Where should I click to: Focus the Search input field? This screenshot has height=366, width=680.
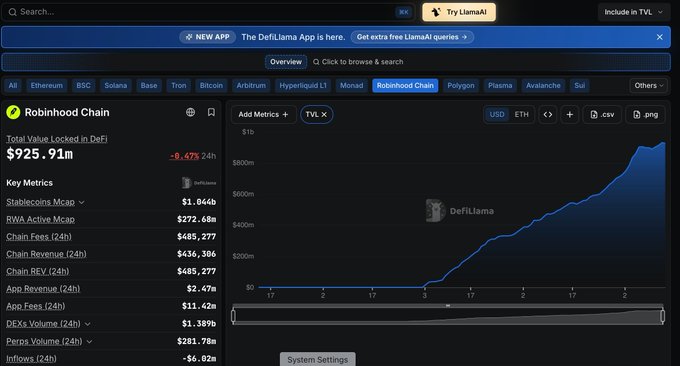[208, 12]
